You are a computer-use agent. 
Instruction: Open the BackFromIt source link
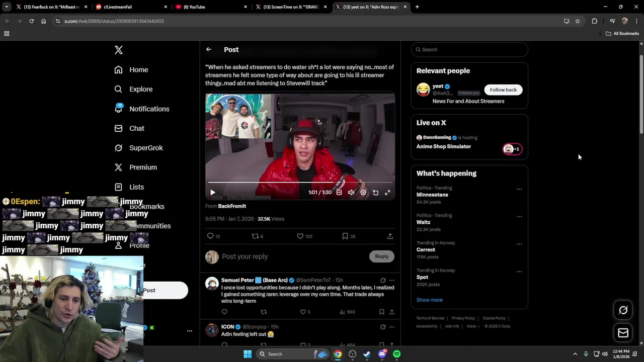(x=232, y=206)
